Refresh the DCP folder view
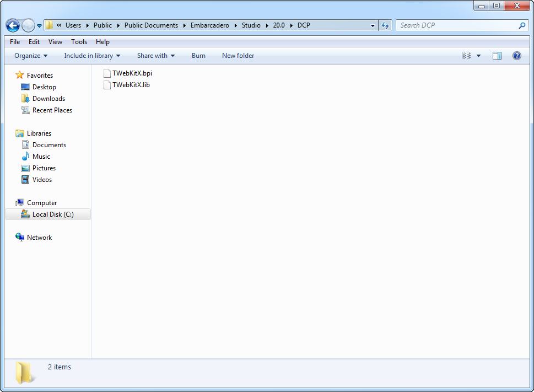This screenshot has height=392, width=534. tap(385, 25)
